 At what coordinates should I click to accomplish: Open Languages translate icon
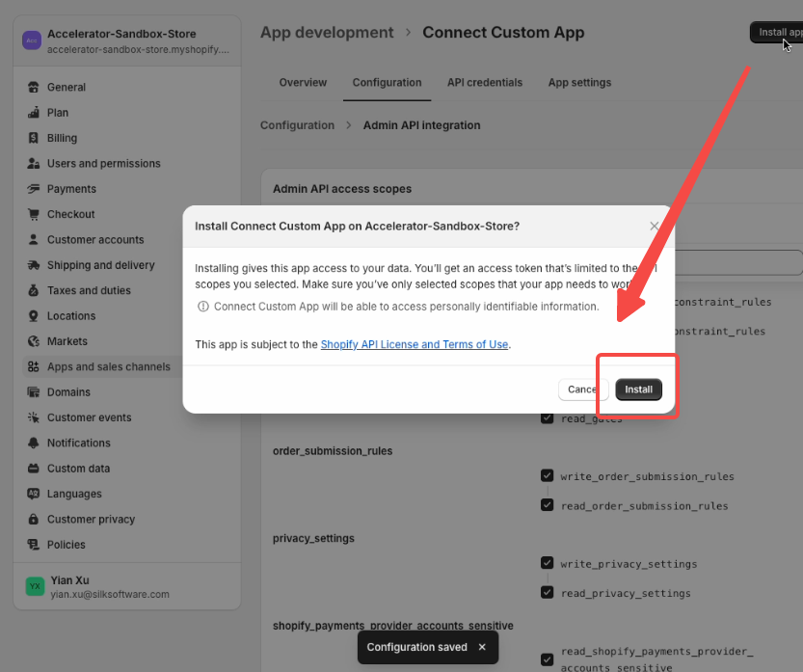pos(34,494)
